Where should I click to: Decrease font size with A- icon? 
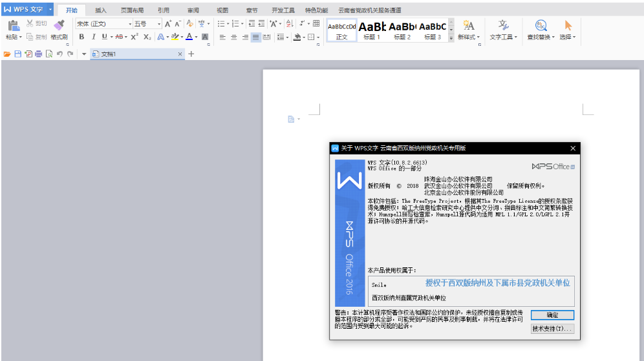click(178, 24)
